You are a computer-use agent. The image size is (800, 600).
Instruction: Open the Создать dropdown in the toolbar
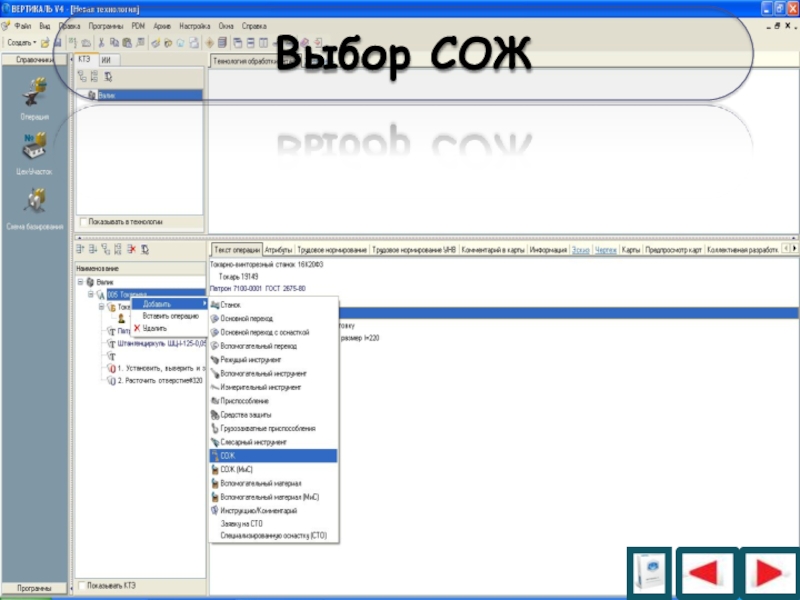pyautogui.click(x=21, y=43)
